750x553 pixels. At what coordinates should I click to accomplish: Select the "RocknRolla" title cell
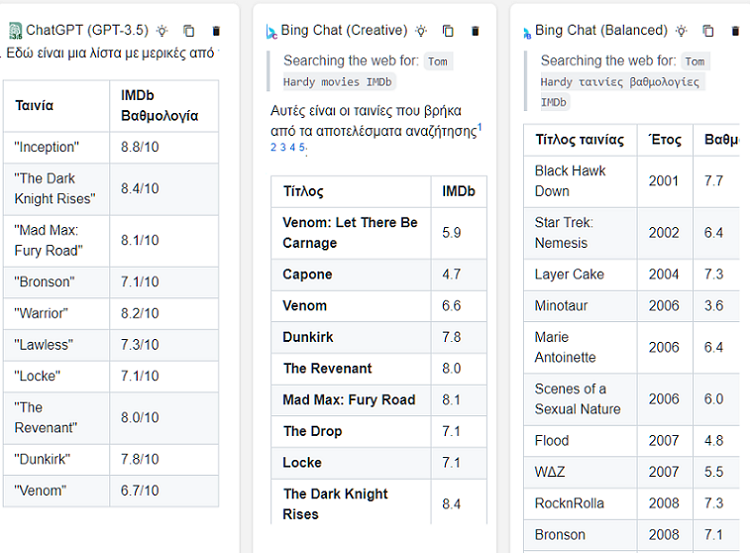tap(580, 504)
